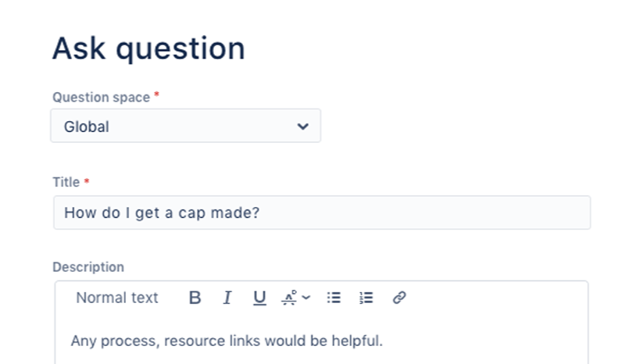Insert a bulleted list
This screenshot has height=364, width=640.
334,298
